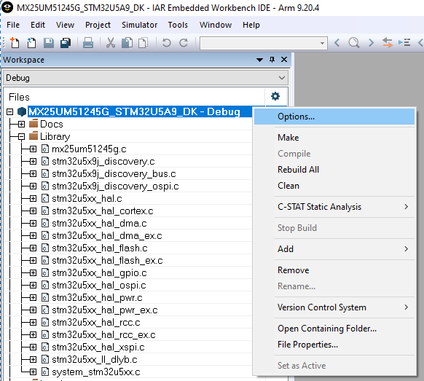Expand the Docs folder node
The height and width of the screenshot is (381, 424).
21,124
